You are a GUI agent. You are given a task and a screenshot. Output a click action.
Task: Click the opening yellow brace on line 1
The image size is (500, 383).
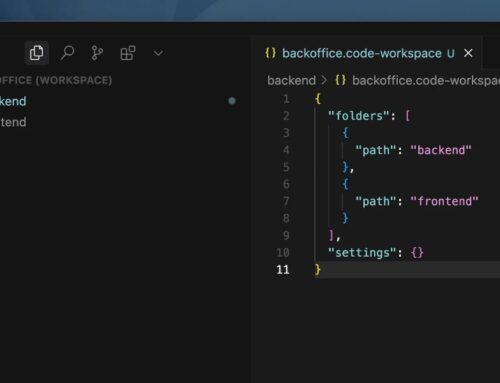tap(318, 99)
